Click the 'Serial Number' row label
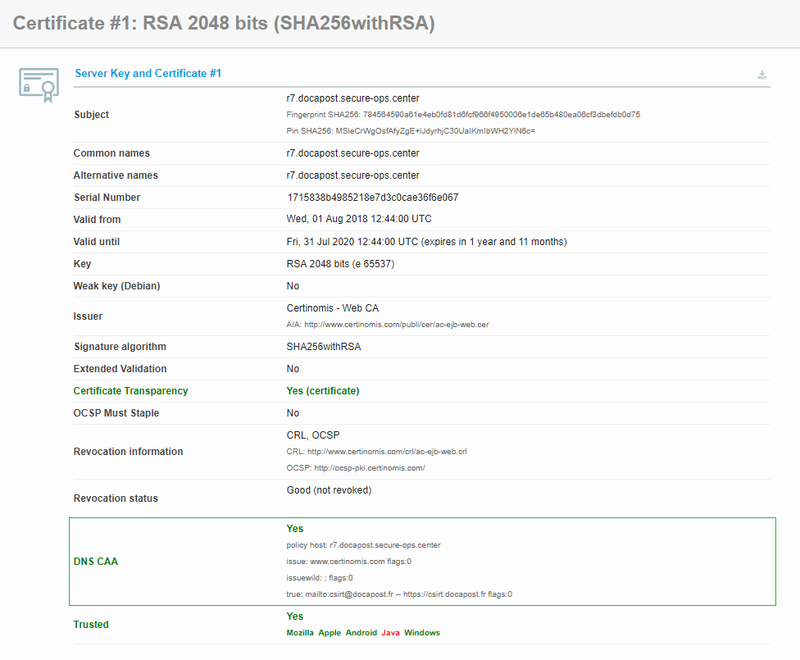 pos(107,197)
